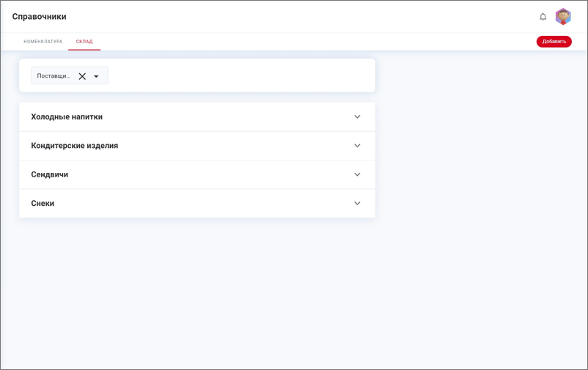Click the Холодные напитки category title
The width and height of the screenshot is (588, 370).
pos(67,117)
